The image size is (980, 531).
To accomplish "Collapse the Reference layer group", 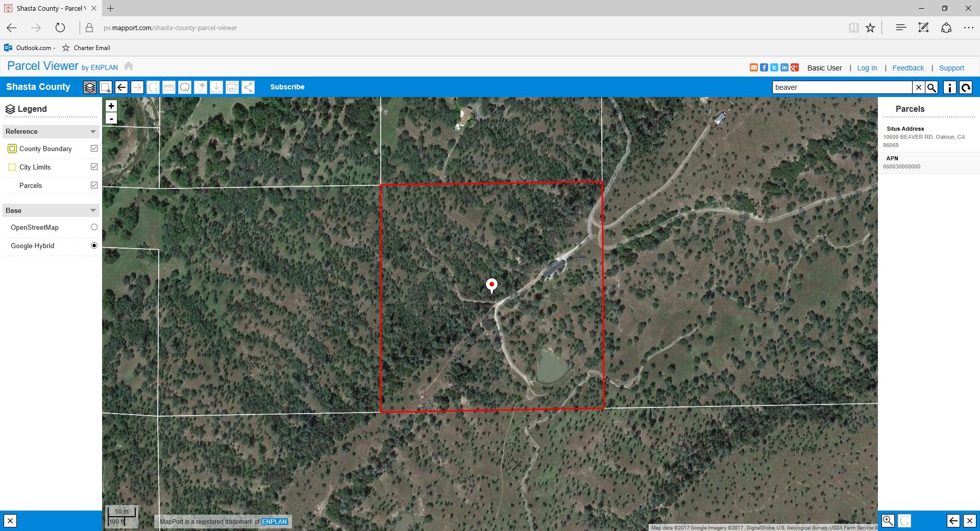I will click(x=93, y=132).
